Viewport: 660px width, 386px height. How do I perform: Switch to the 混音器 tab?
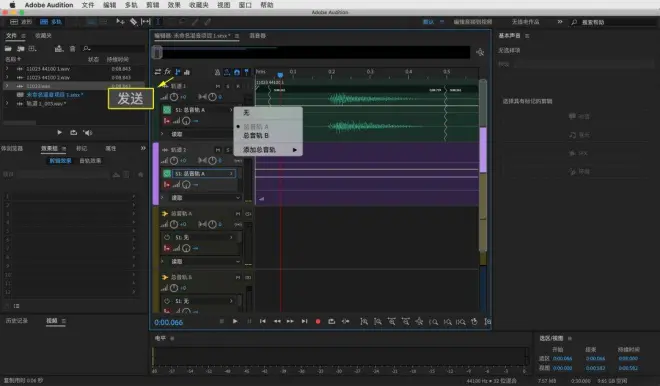(258, 36)
